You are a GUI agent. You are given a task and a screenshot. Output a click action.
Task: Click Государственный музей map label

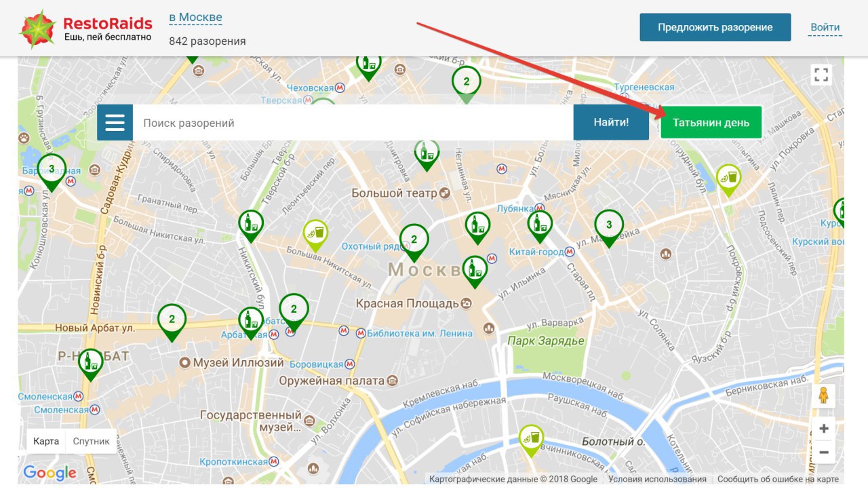(251, 421)
